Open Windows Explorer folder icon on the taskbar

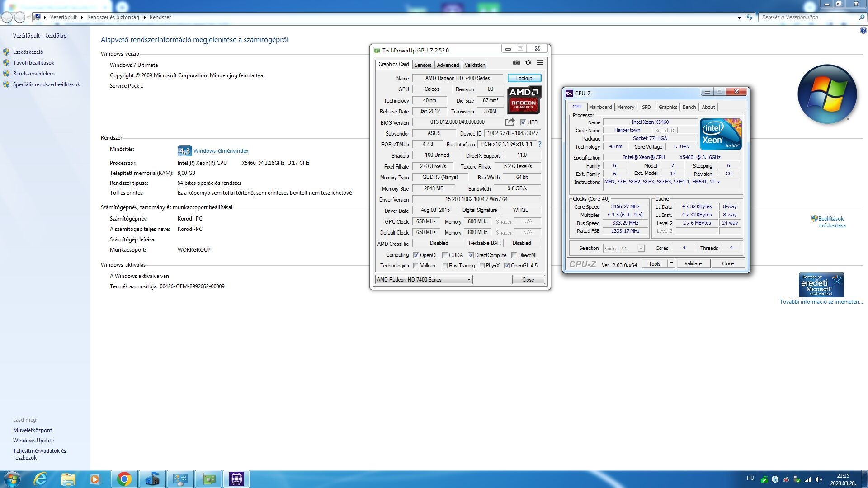click(68, 479)
